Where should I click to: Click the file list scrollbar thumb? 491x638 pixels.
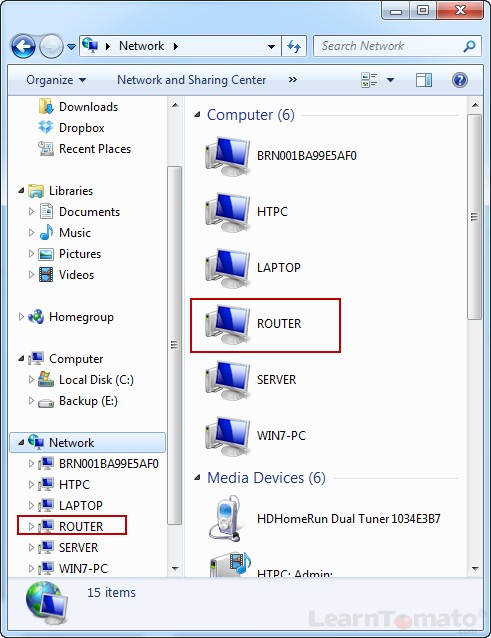click(x=474, y=217)
